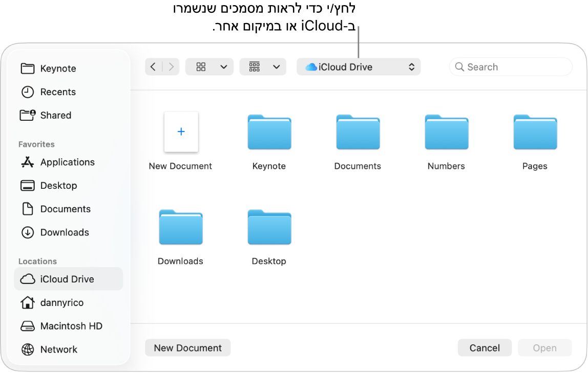Open the iCloud Drive location pop-up
The width and height of the screenshot is (588, 373).
coord(359,67)
